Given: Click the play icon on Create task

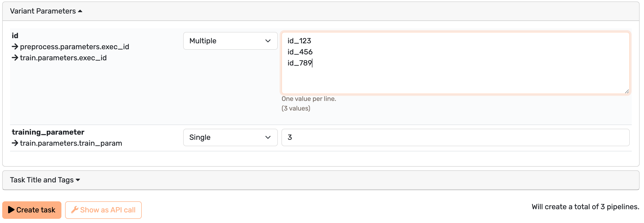Looking at the screenshot, I should coord(11,210).
